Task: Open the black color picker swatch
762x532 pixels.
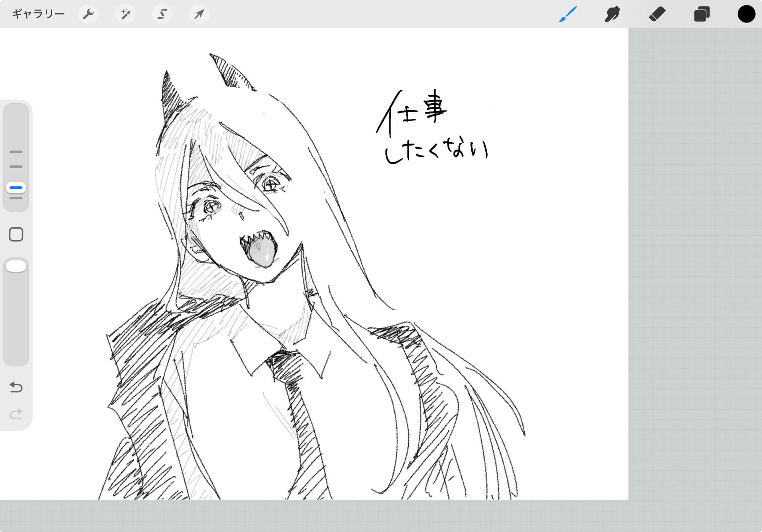Action: pos(746,14)
